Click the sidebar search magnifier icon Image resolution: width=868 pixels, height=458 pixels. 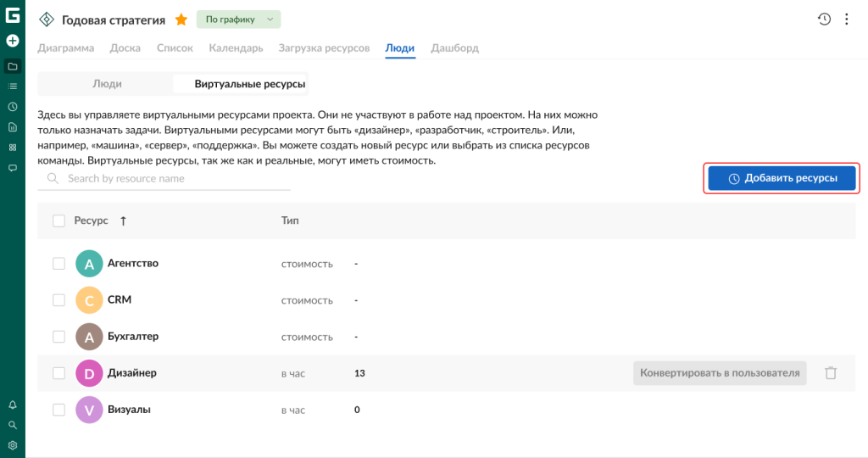pyautogui.click(x=12, y=425)
